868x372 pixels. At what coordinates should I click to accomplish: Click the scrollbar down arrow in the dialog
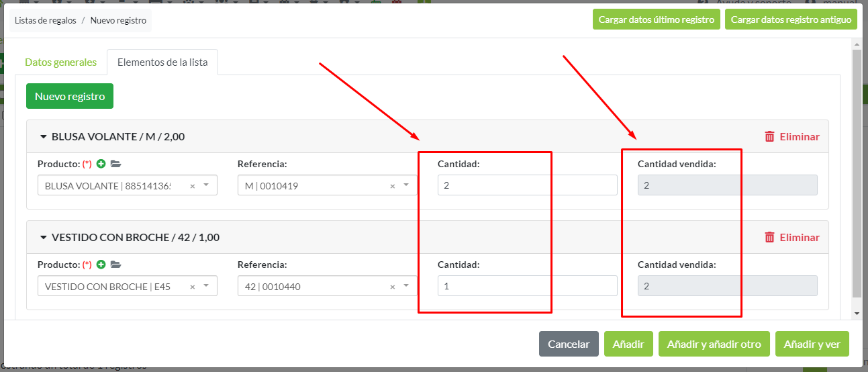click(x=856, y=314)
